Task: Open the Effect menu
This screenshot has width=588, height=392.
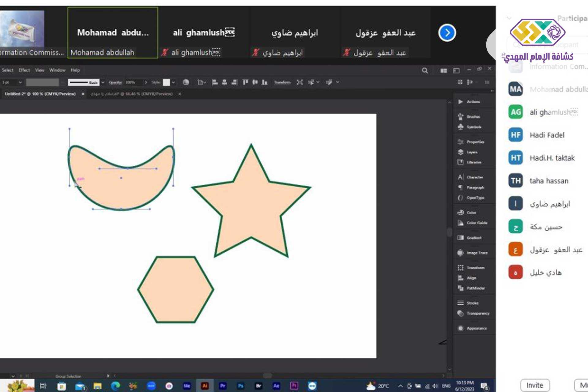Action: (x=24, y=70)
